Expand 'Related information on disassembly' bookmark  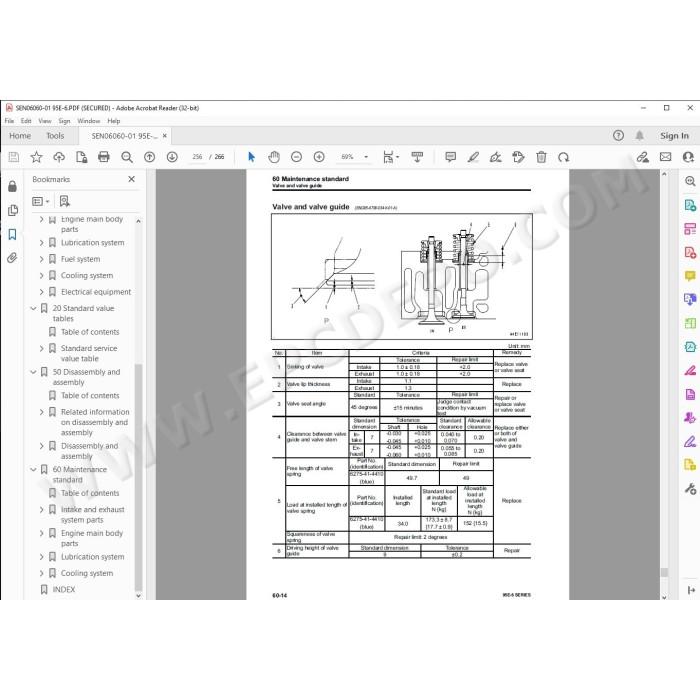pyautogui.click(x=42, y=412)
